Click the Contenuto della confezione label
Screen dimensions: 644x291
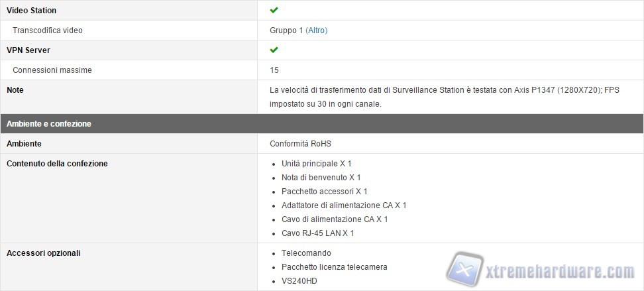tap(57, 163)
